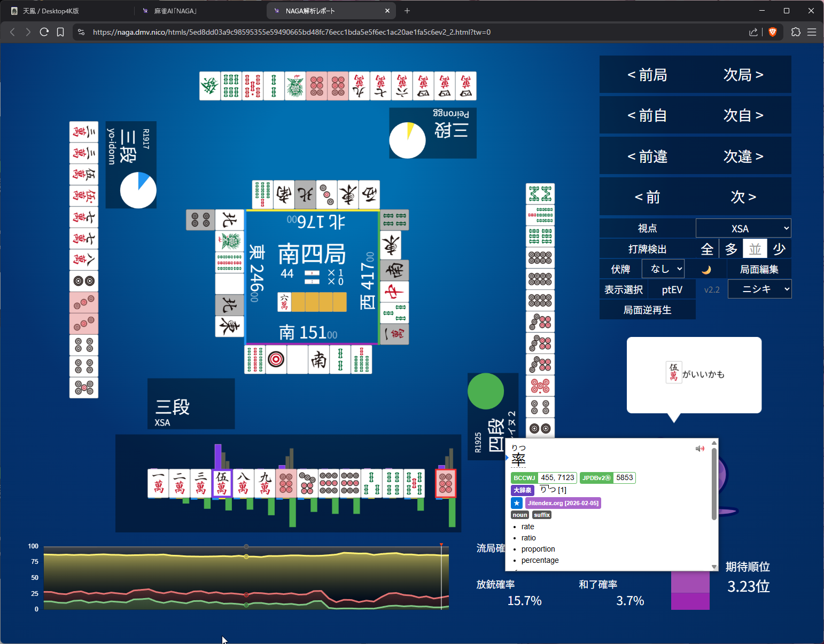Click the 局面逆再生 button
Image resolution: width=824 pixels, height=644 pixels.
pos(647,310)
